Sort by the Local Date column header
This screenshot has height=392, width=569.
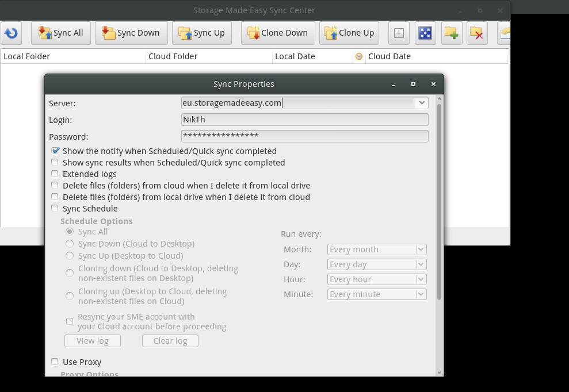(312, 56)
